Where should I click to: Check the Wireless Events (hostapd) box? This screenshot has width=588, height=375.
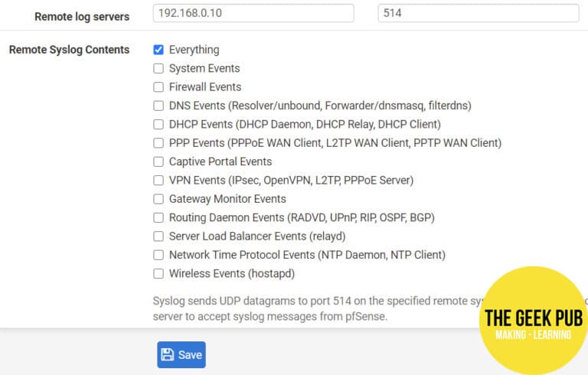coord(158,273)
